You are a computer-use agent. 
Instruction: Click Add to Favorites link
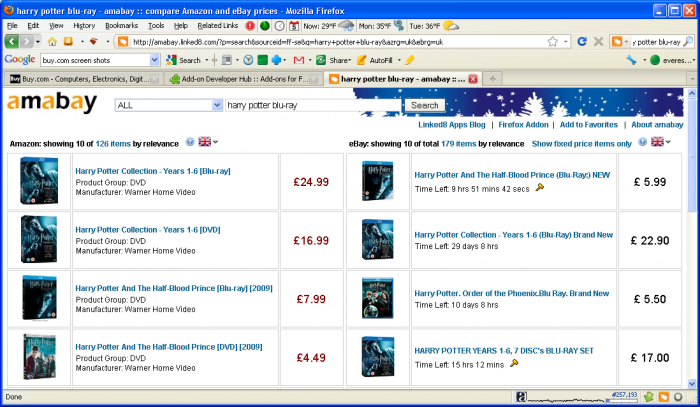(589, 125)
